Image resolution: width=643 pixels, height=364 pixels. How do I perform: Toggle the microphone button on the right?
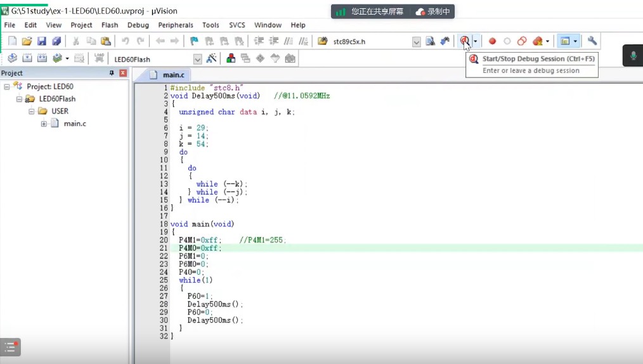point(632,56)
